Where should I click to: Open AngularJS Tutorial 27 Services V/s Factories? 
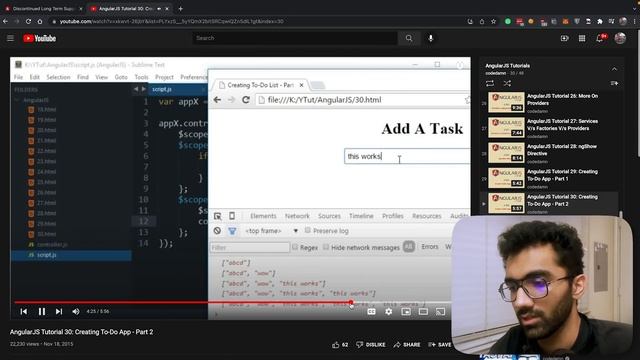tap(549, 127)
